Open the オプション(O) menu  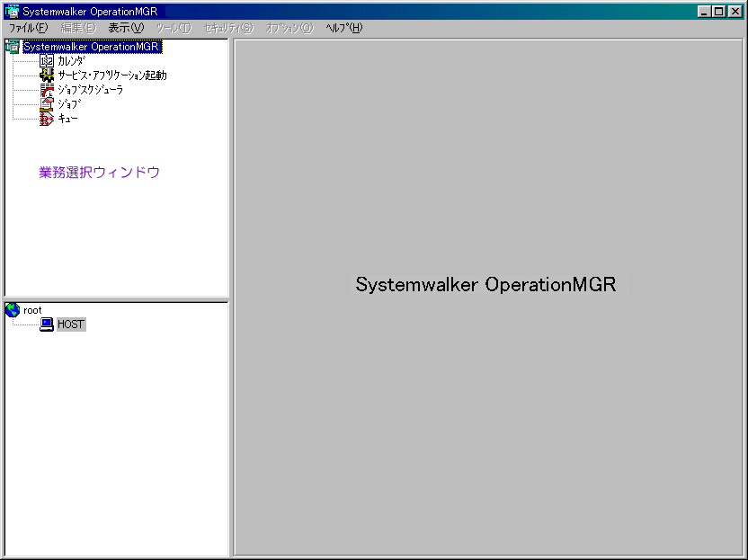coord(289,28)
